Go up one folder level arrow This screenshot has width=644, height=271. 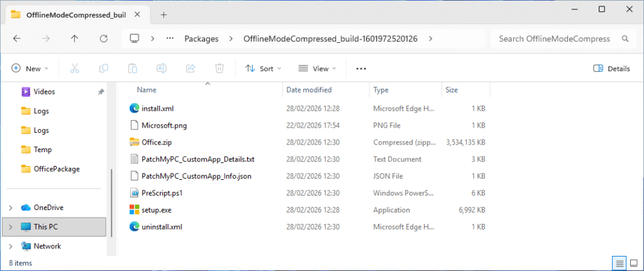pos(75,38)
